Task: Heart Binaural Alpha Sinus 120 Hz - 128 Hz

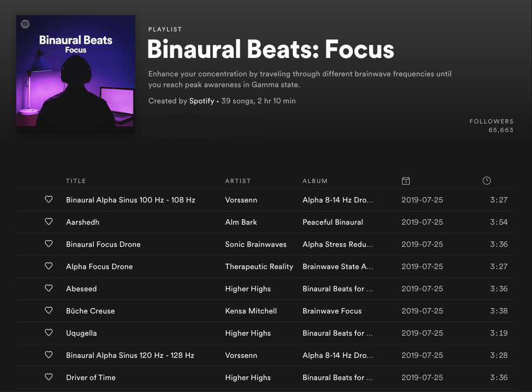Action: pos(49,355)
